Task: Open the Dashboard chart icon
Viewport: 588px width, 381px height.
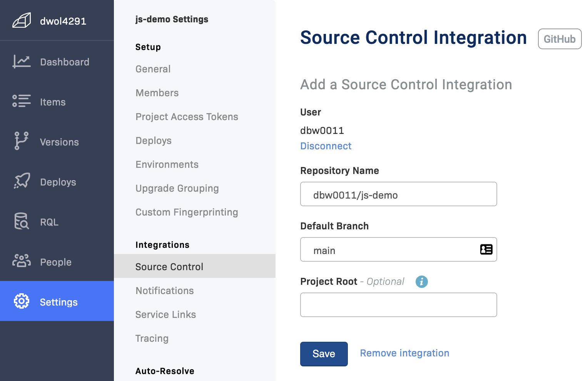Action: 22,62
